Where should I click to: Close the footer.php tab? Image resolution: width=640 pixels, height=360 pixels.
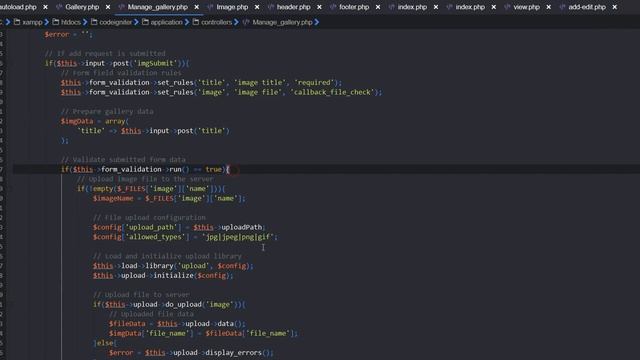pos(378,7)
